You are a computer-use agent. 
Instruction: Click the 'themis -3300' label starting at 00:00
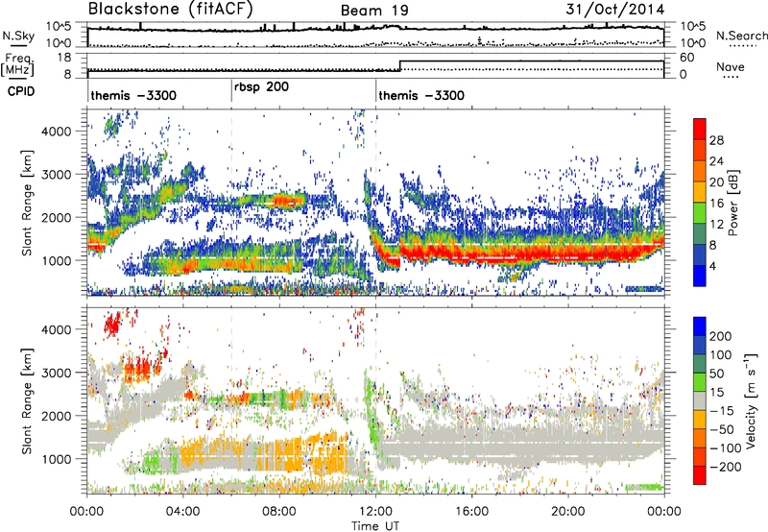(133, 95)
